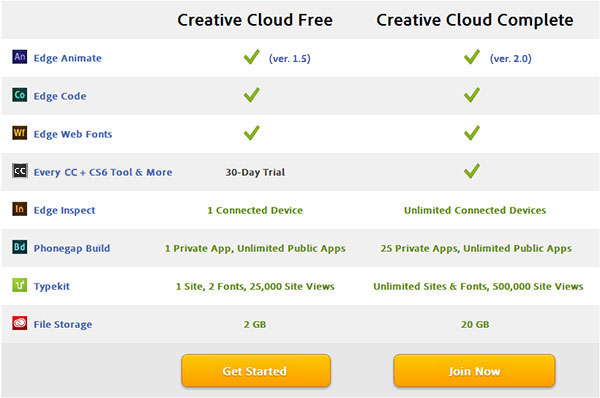Click the (ver. 2.0) label
This screenshot has height=398, width=600.
pyautogui.click(x=511, y=59)
